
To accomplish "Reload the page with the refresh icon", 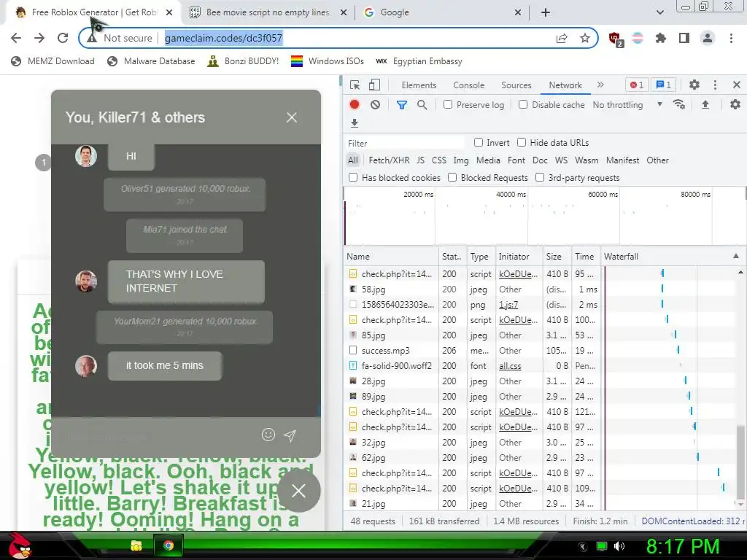I will pos(63,38).
